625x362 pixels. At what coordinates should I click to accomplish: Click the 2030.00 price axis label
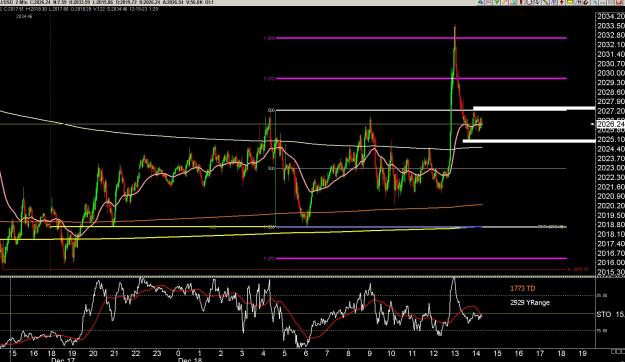pyautogui.click(x=611, y=73)
